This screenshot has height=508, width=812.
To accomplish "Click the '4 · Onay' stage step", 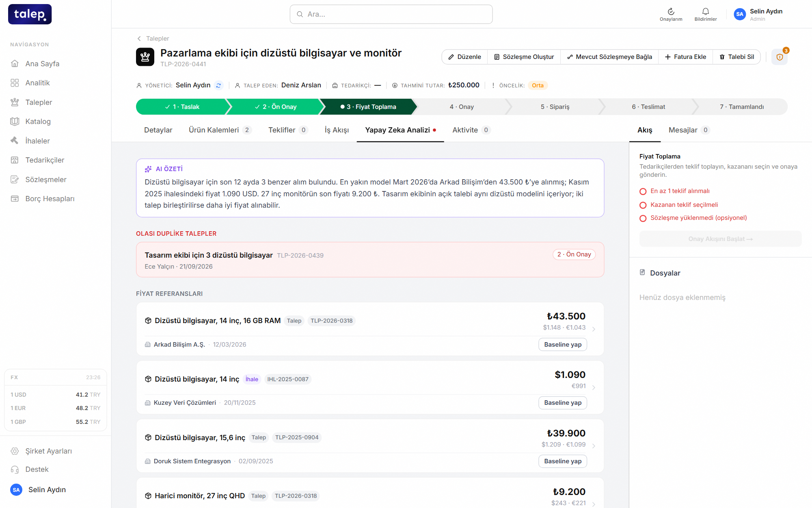I will tap(462, 107).
